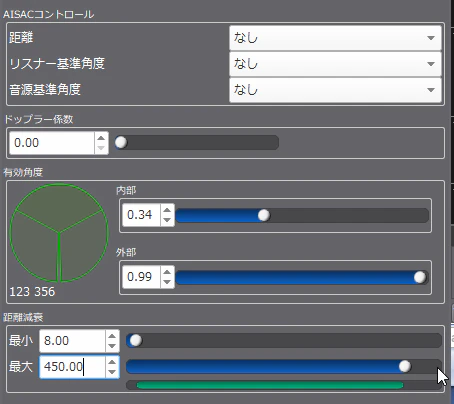Open the 音源基準角度 dropdown
Viewport: 454px width, 404px height.
tap(335, 90)
